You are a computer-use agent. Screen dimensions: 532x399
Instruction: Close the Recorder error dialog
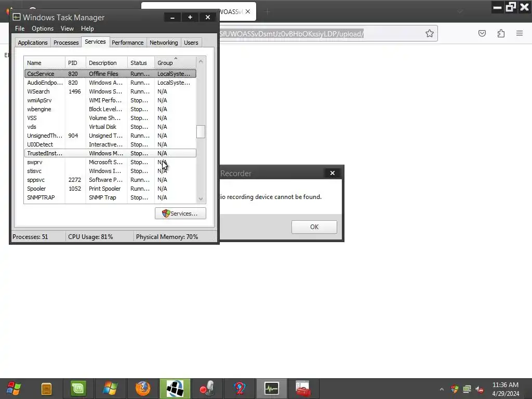click(332, 173)
